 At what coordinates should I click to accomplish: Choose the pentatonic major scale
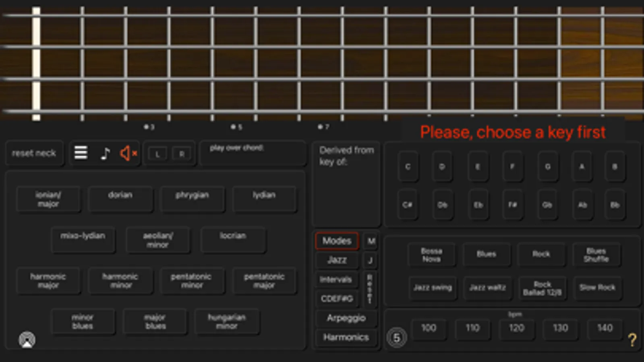[x=264, y=281]
